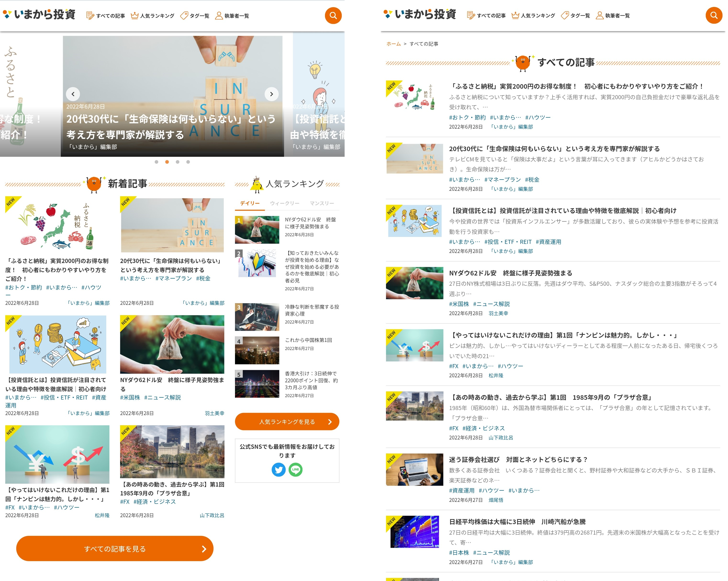The height and width of the screenshot is (581, 728).
Task: Click the #マネープラン tag in the right list
Action: [x=502, y=180]
